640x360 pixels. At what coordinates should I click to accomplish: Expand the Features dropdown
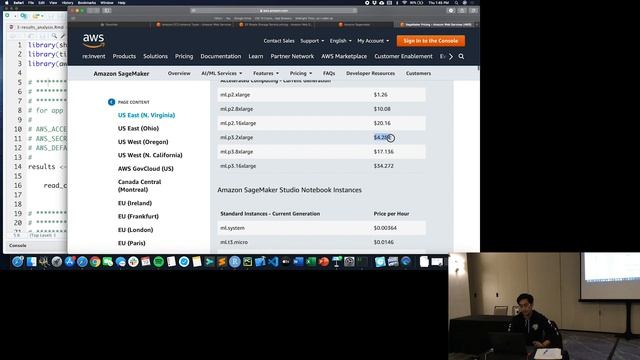(266, 73)
